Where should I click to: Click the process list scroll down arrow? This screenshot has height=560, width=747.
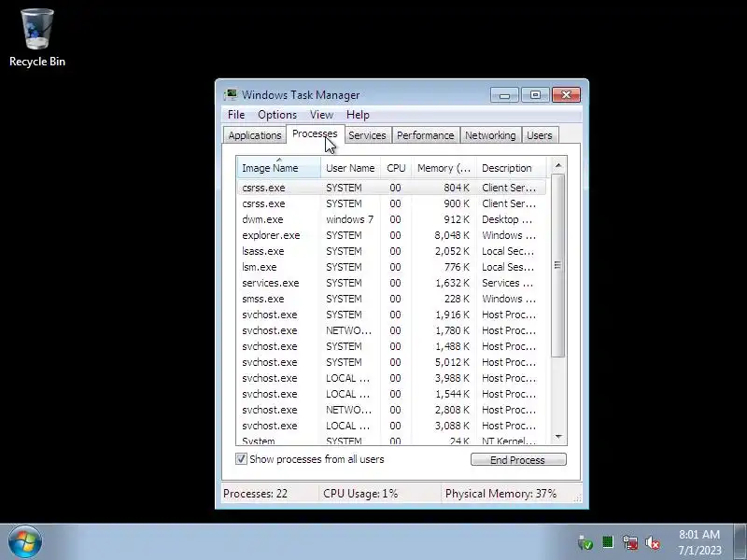point(558,437)
